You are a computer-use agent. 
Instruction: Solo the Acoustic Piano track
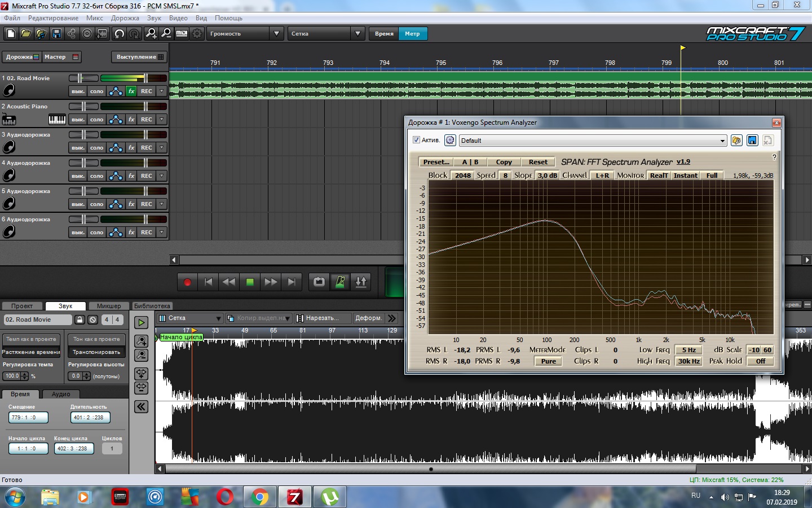(97, 119)
